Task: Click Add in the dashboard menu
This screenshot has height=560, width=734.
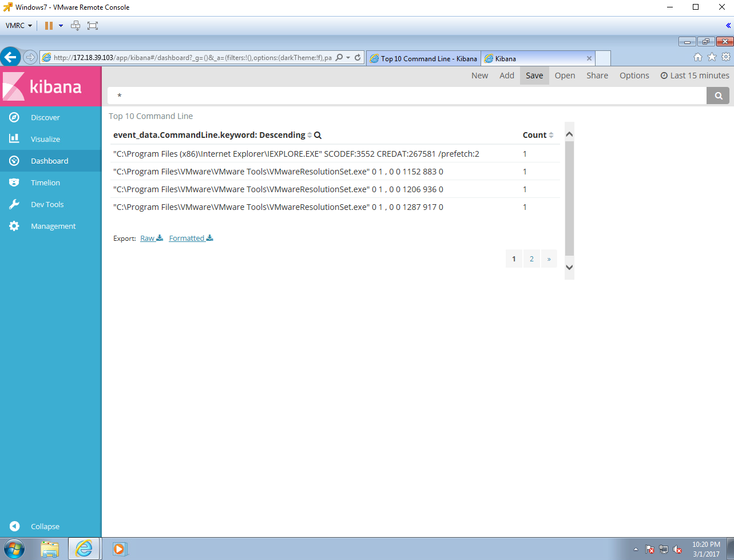Action: pyautogui.click(x=507, y=76)
